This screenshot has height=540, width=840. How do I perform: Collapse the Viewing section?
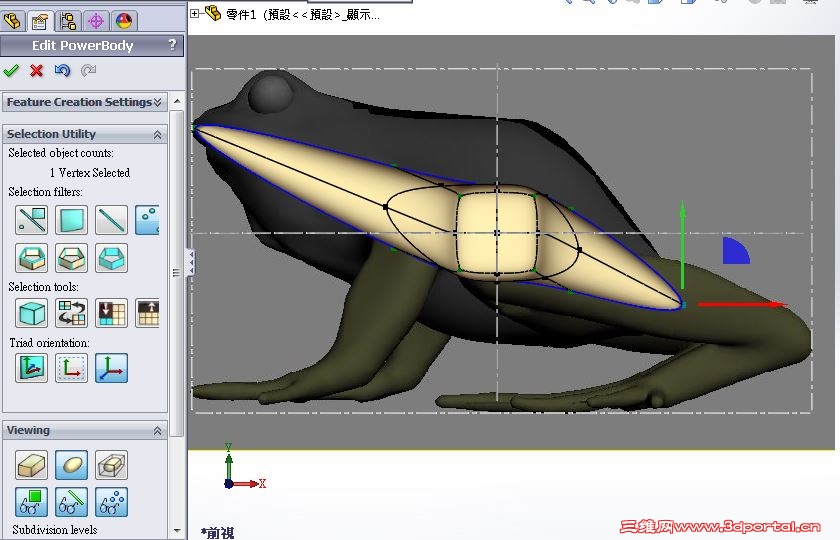pyautogui.click(x=158, y=431)
